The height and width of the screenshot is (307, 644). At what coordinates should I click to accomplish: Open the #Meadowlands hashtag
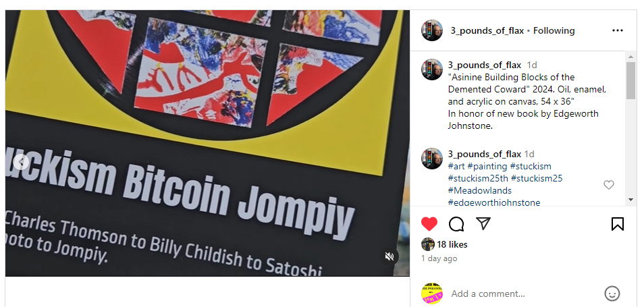[480, 190]
